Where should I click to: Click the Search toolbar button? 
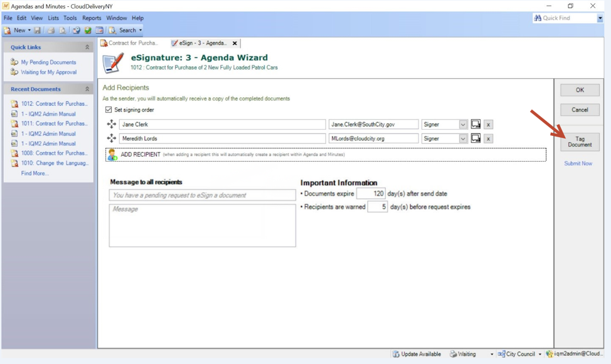(x=123, y=30)
